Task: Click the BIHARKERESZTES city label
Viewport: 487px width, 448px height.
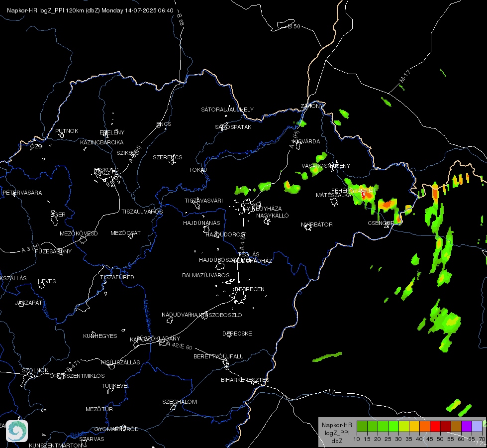Action: pos(245,380)
